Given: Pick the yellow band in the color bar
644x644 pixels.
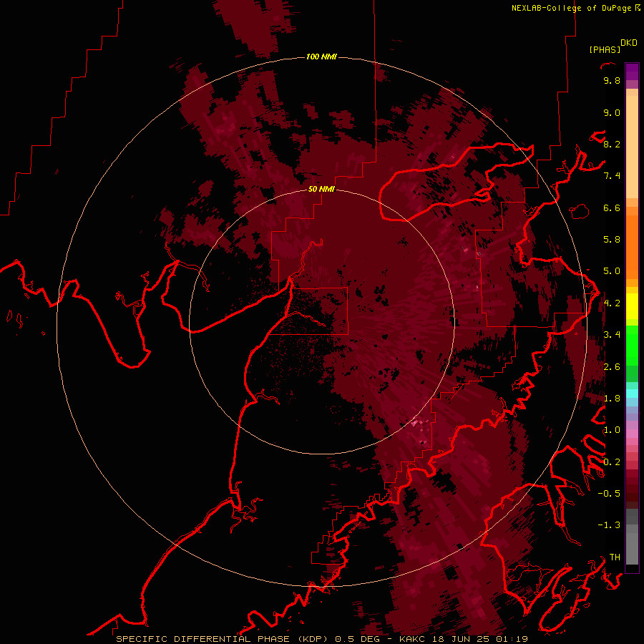Looking at the screenshot, I should pyautogui.click(x=632, y=306).
